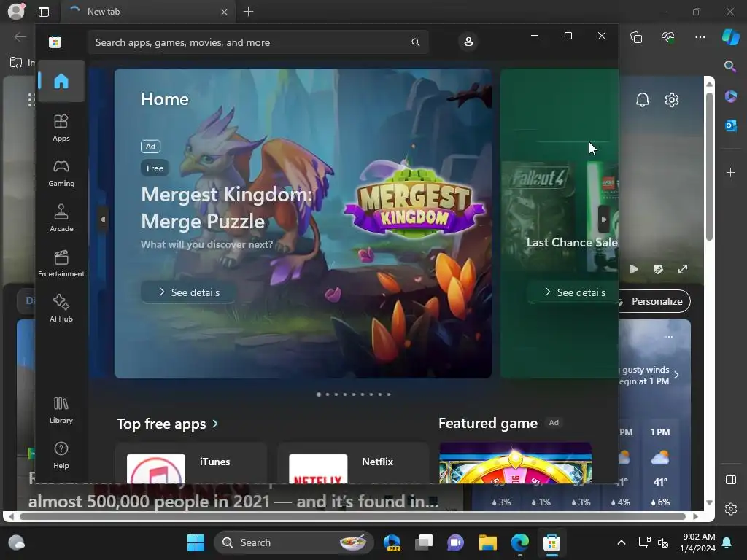Open Edge Collections toolbar icon

click(636, 37)
